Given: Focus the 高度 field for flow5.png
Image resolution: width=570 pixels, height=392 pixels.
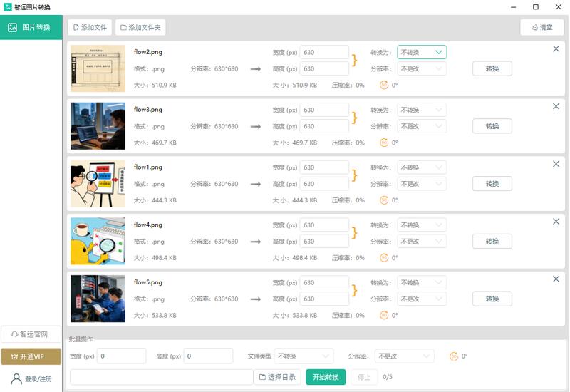Looking at the screenshot, I should click(x=324, y=299).
